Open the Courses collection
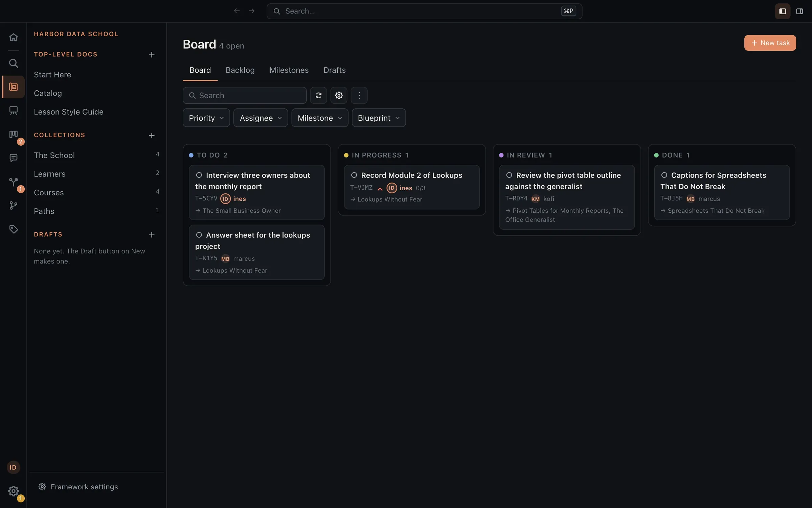812x508 pixels. [96, 192]
